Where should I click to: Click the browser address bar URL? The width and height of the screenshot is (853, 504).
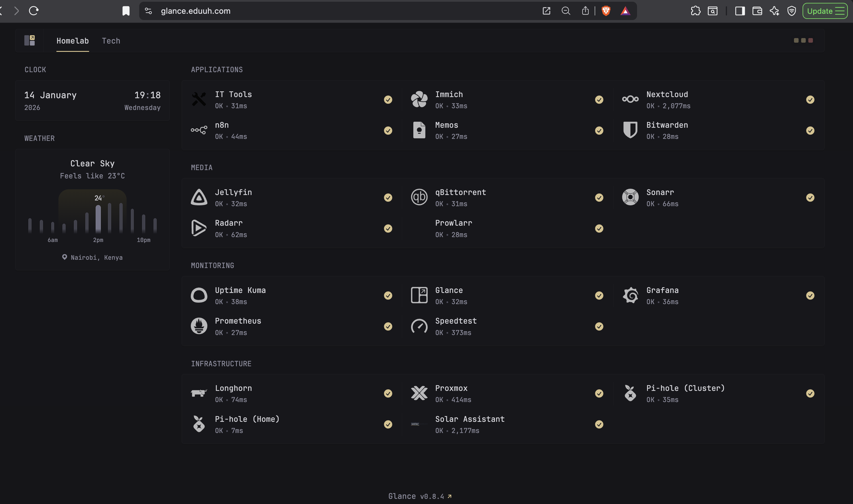(x=196, y=11)
